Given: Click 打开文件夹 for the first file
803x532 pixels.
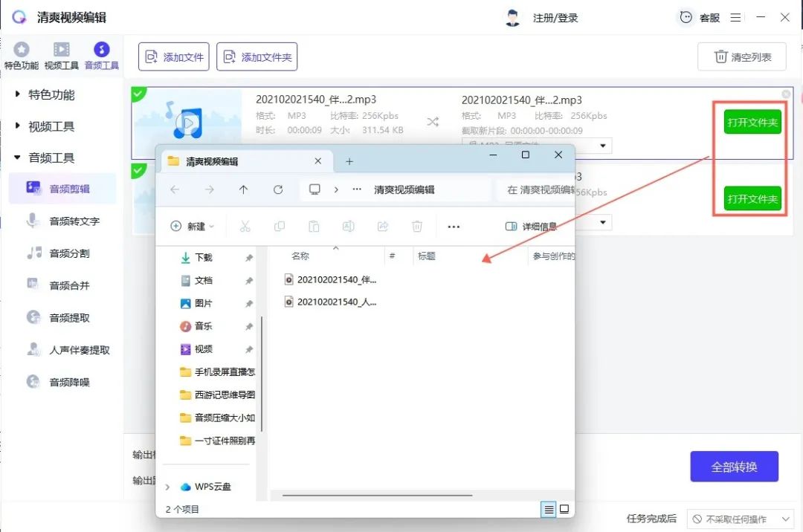Looking at the screenshot, I should pyautogui.click(x=752, y=123).
